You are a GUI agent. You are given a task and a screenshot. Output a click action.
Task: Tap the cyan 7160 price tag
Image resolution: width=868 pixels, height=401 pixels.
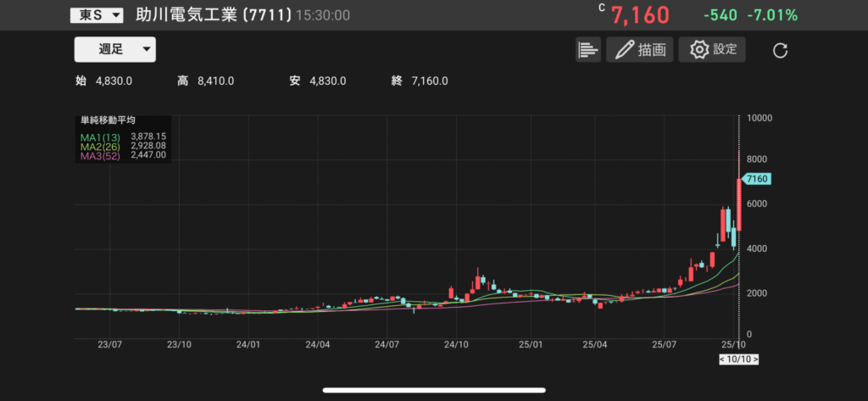click(754, 179)
